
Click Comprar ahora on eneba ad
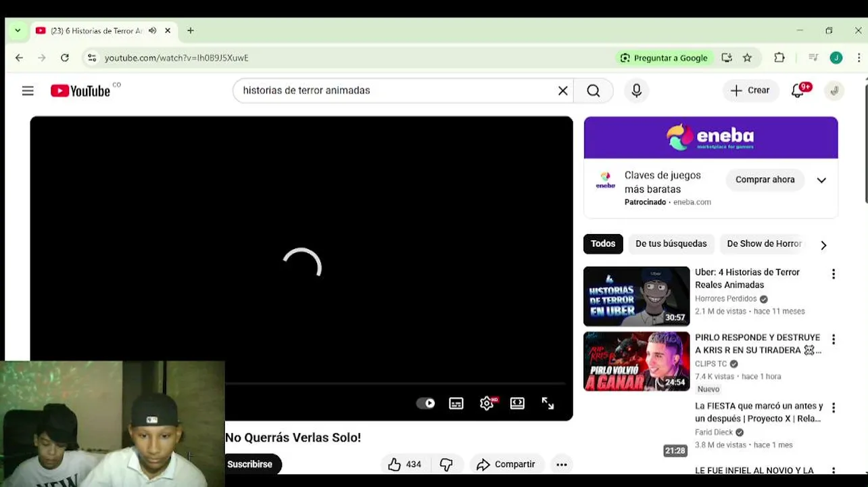tap(765, 180)
